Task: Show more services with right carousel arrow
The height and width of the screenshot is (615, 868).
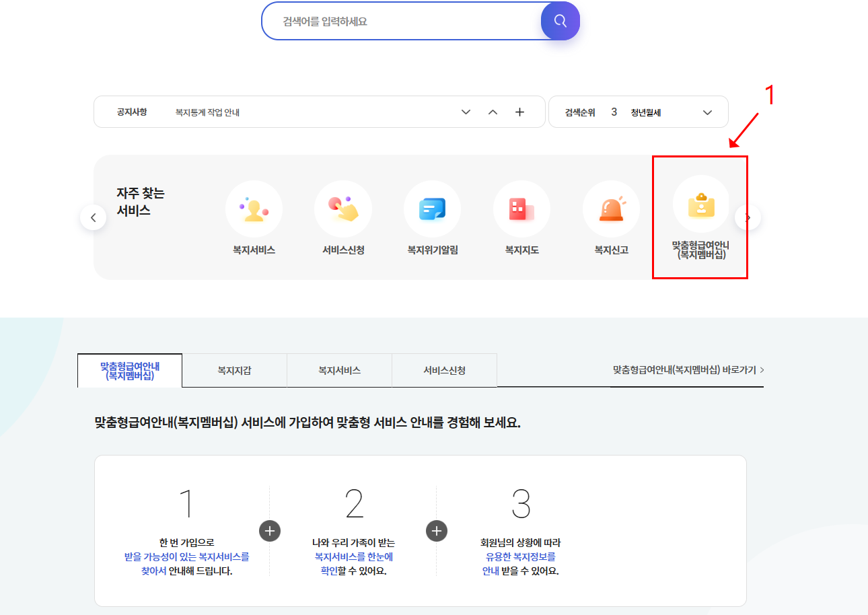Action: (748, 217)
